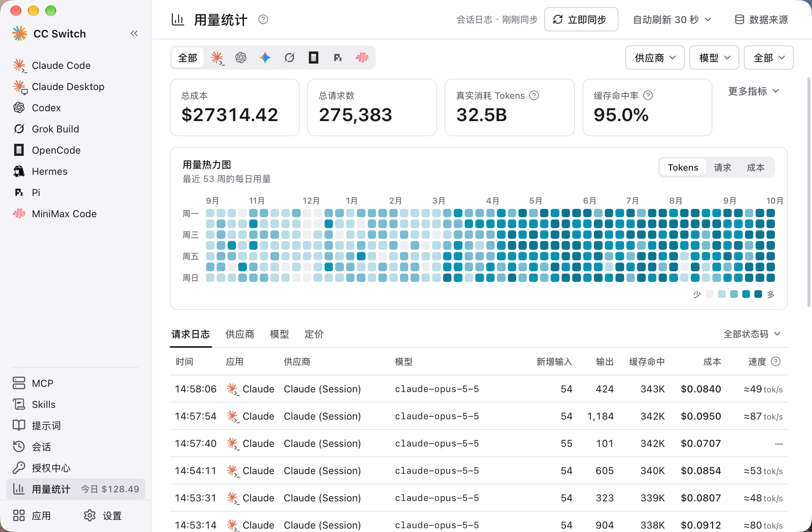Open 供应商 filter dropdown
Viewport: 812px width, 532px height.
655,58
